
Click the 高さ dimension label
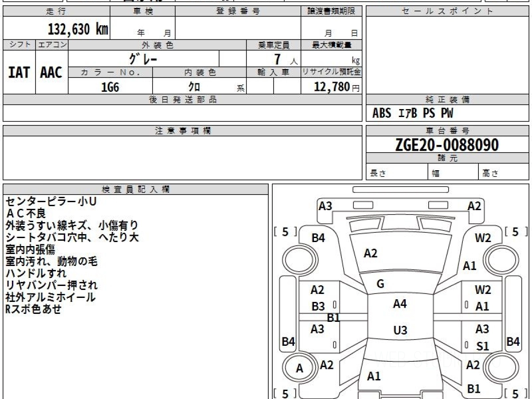[491, 174]
